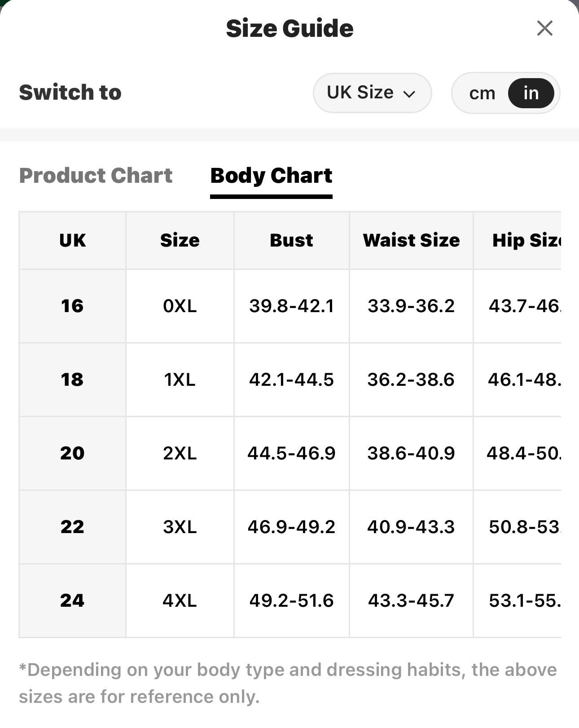Screen dimensions: 579x728
Task: Select the UK 24 row cell
Action: [72, 600]
